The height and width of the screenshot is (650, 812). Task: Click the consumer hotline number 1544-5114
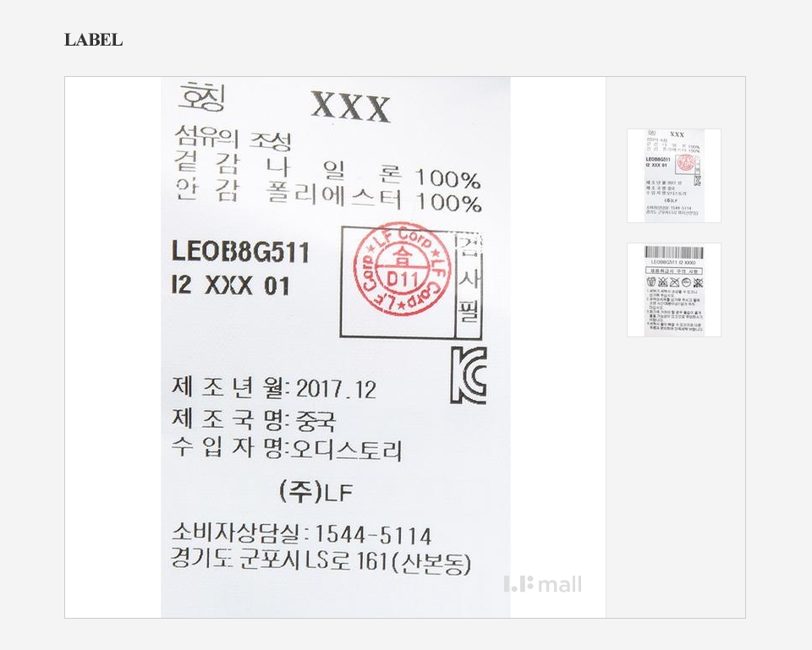coord(373,535)
